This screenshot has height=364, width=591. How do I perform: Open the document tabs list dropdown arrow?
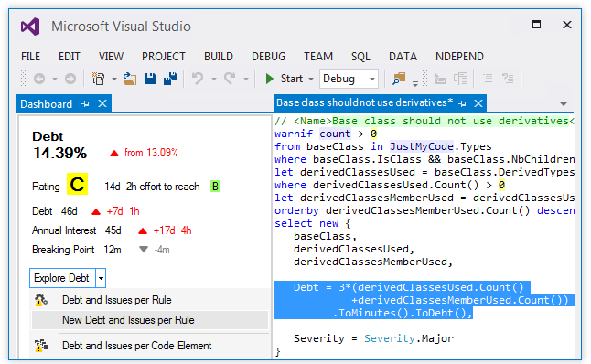pos(564,104)
